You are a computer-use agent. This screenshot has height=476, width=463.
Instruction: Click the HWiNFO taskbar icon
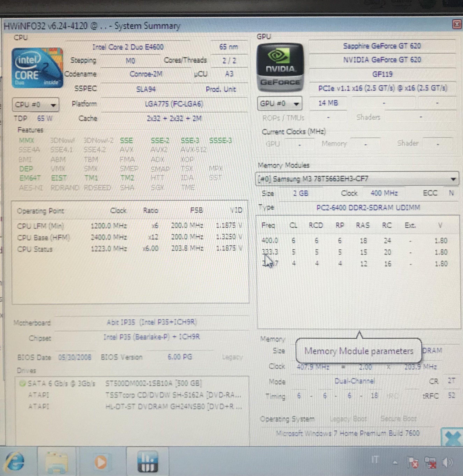(x=147, y=461)
